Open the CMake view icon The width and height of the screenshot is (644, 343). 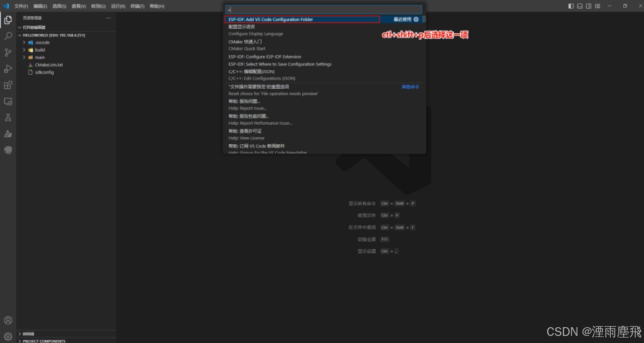8,134
